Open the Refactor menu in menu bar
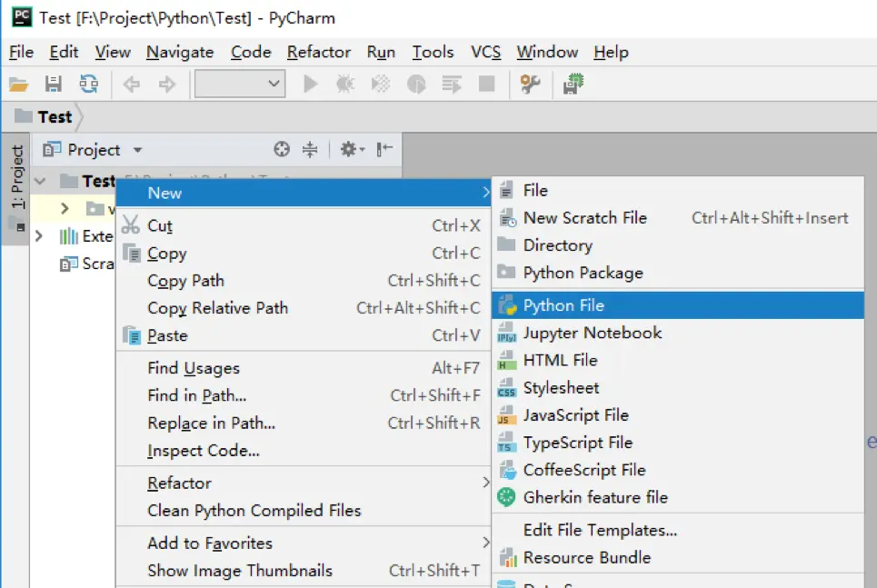 [x=319, y=52]
